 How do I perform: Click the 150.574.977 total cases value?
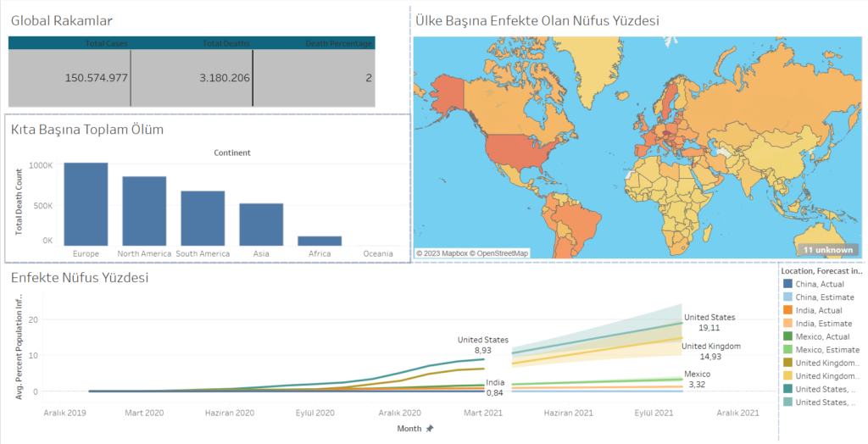coord(96,78)
